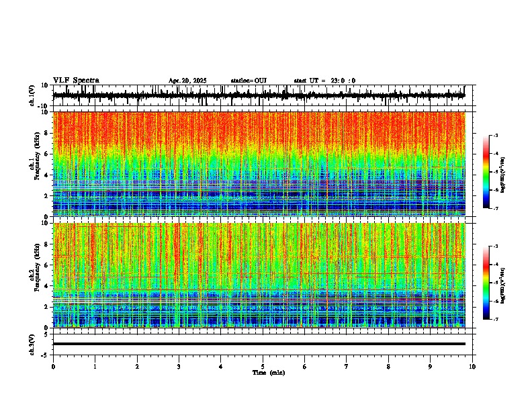Click the time axis tick label "10"
The height and width of the screenshot is (411, 532).
click(472, 367)
